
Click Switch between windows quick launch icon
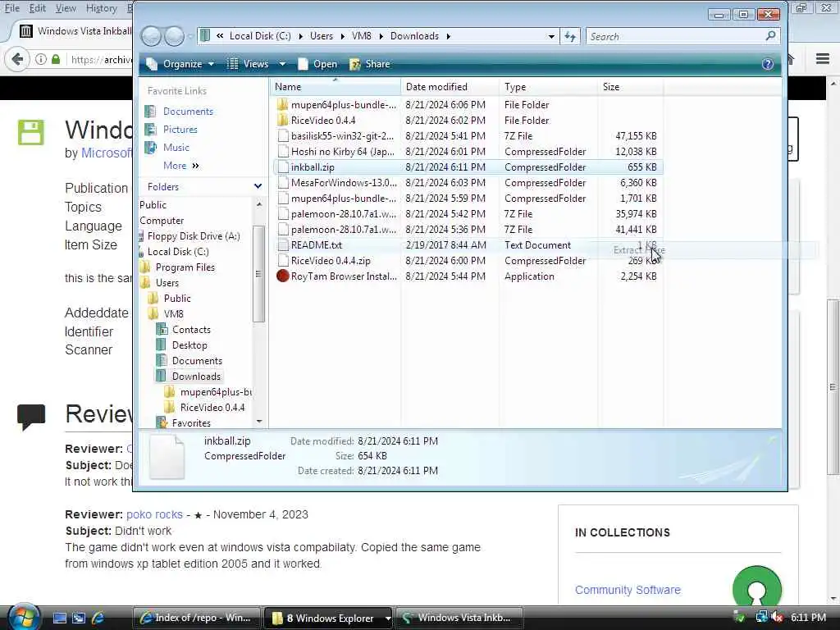79,619
